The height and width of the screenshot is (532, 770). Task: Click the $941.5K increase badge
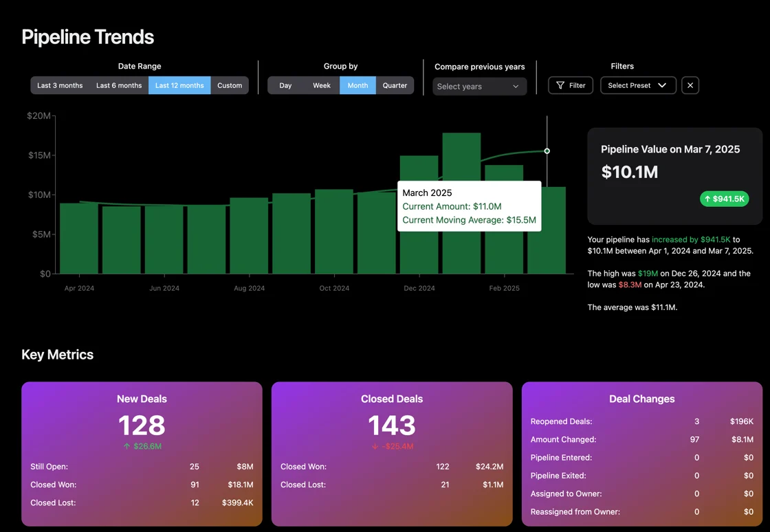tap(724, 199)
